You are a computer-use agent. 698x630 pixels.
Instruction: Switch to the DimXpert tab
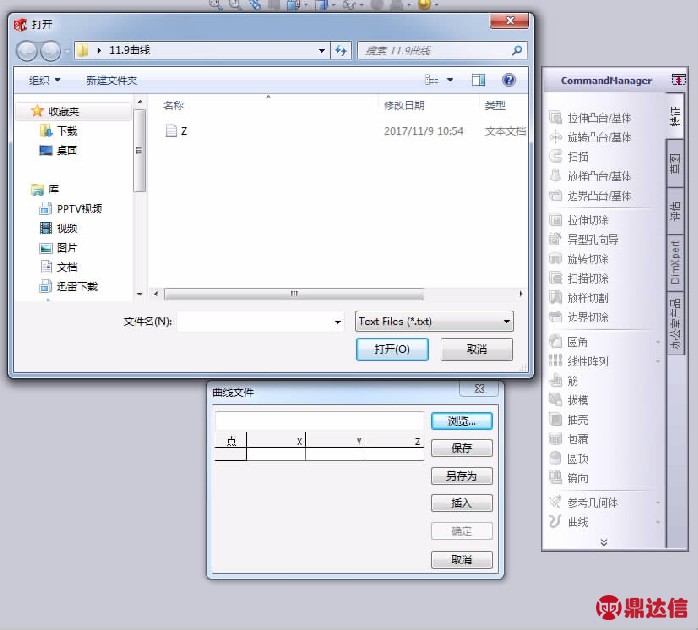click(675, 261)
